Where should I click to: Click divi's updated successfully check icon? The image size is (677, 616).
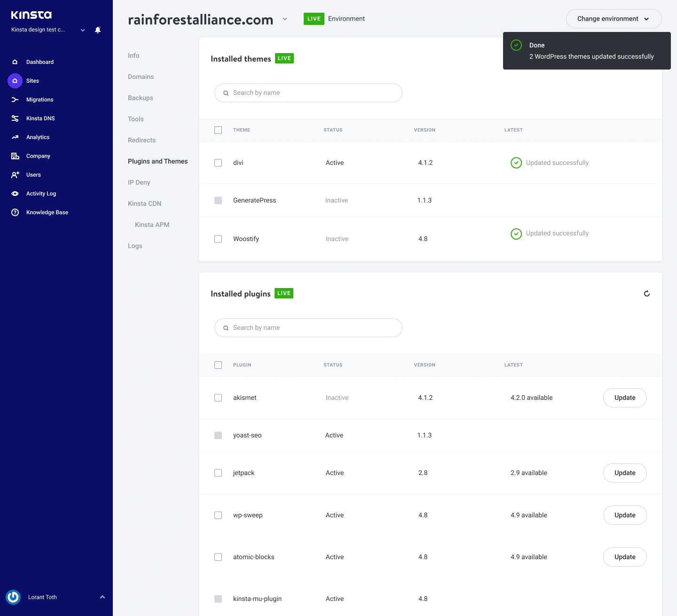coord(516,163)
